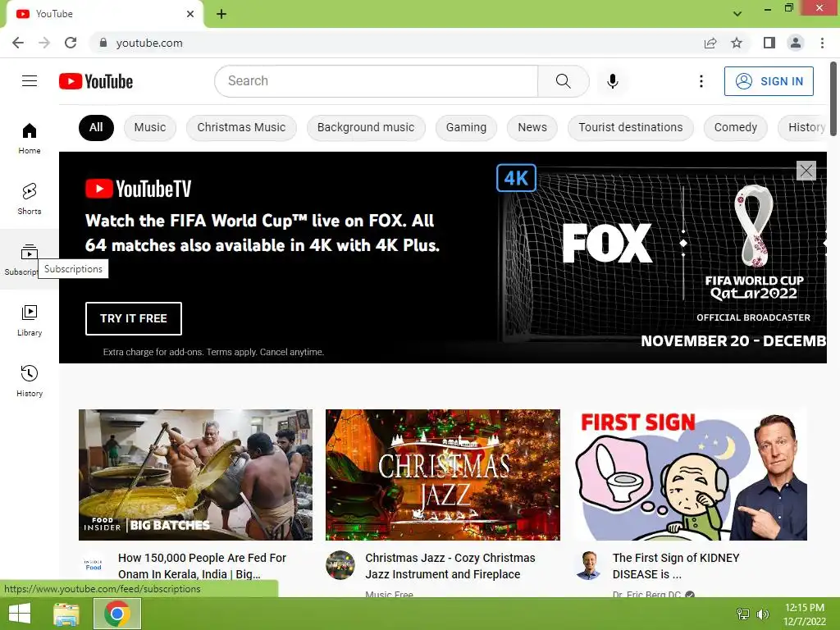This screenshot has height=630, width=840.
Task: Bookmark this page with star
Action: pyautogui.click(x=737, y=43)
